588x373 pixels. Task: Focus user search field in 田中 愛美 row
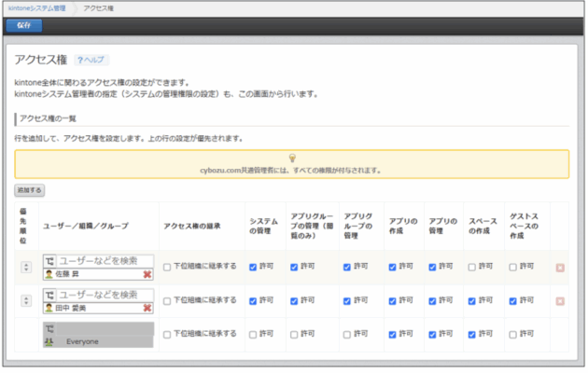tap(103, 295)
